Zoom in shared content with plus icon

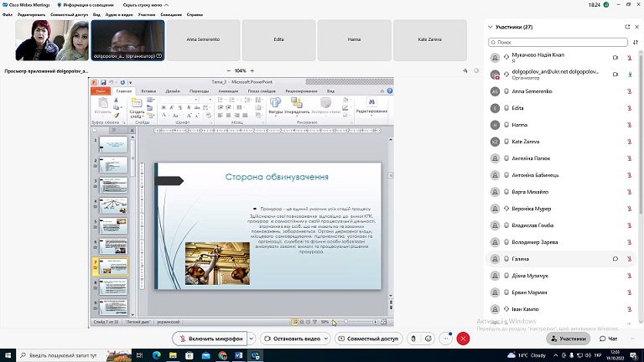point(252,70)
